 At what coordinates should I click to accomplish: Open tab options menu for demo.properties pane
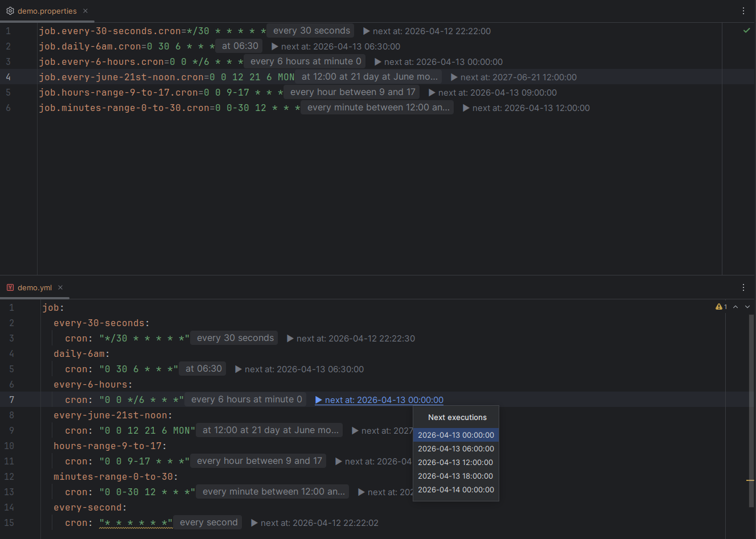(743, 11)
